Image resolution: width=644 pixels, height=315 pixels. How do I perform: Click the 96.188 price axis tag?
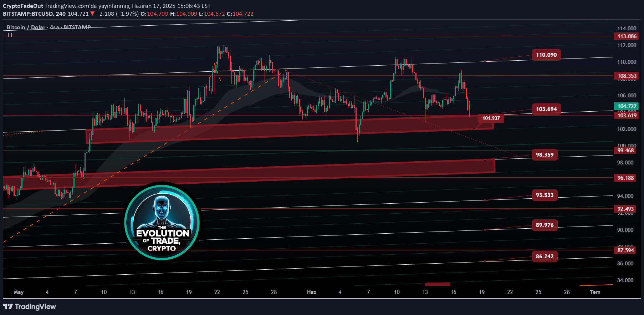click(625, 178)
